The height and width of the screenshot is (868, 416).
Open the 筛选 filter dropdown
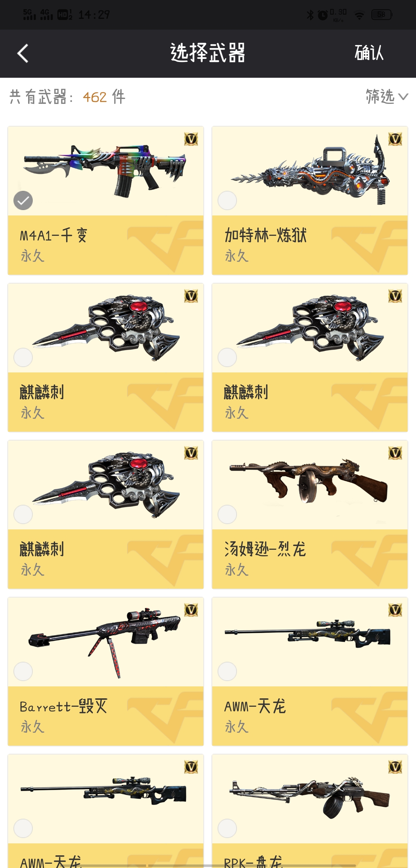coord(387,97)
